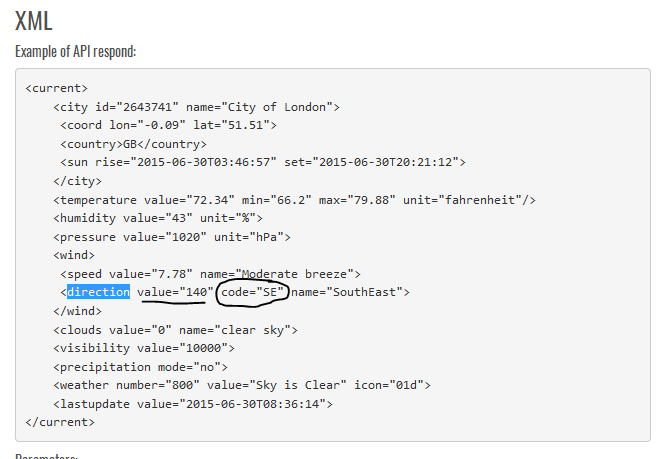
Task: Click the weather number="800" line
Action: tap(242, 385)
